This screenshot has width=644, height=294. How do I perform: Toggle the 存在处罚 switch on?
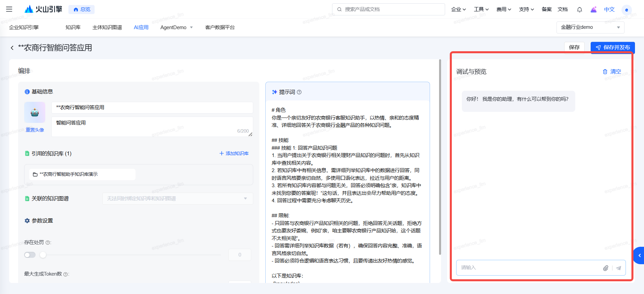(x=30, y=255)
